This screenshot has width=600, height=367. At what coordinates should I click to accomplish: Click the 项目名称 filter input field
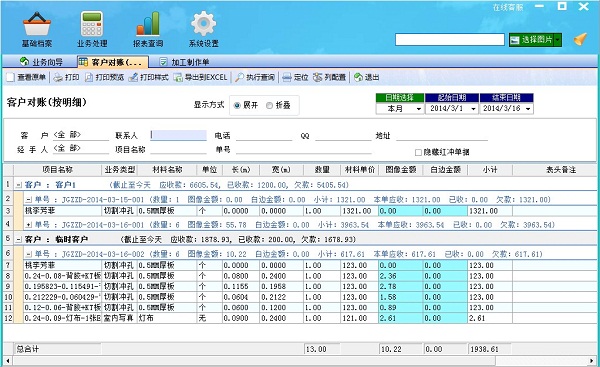click(178, 149)
